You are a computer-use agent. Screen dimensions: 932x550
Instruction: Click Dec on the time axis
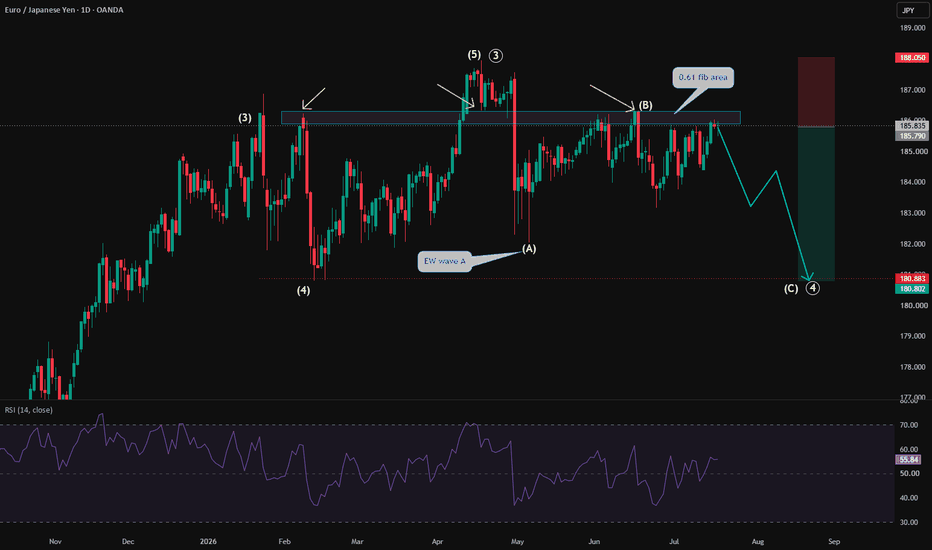128,542
